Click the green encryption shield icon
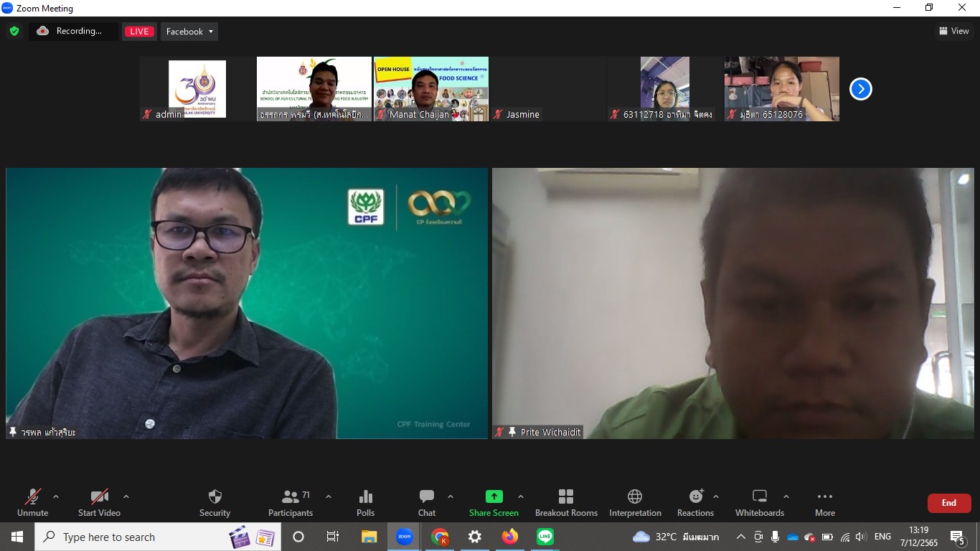Viewport: 980px width, 551px height. [x=14, y=31]
